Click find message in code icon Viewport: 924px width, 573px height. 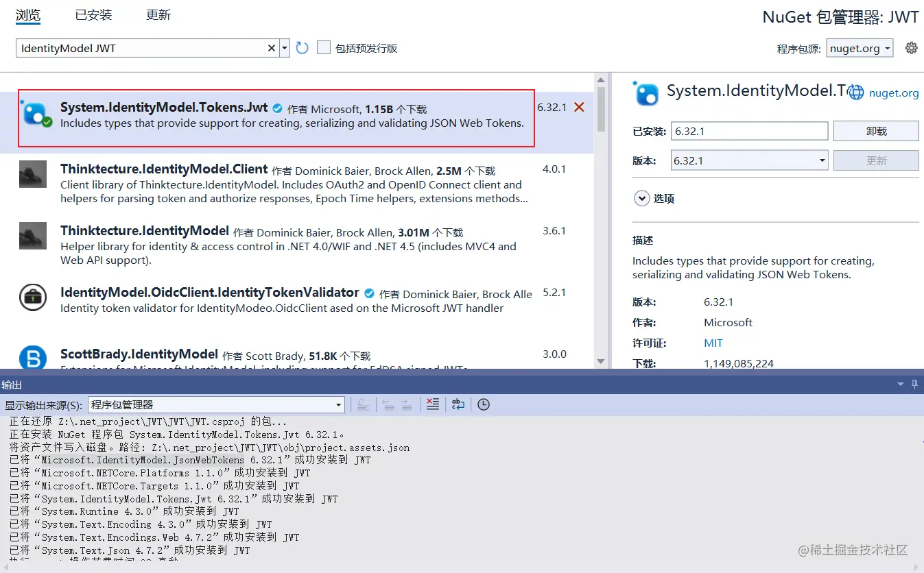[363, 404]
